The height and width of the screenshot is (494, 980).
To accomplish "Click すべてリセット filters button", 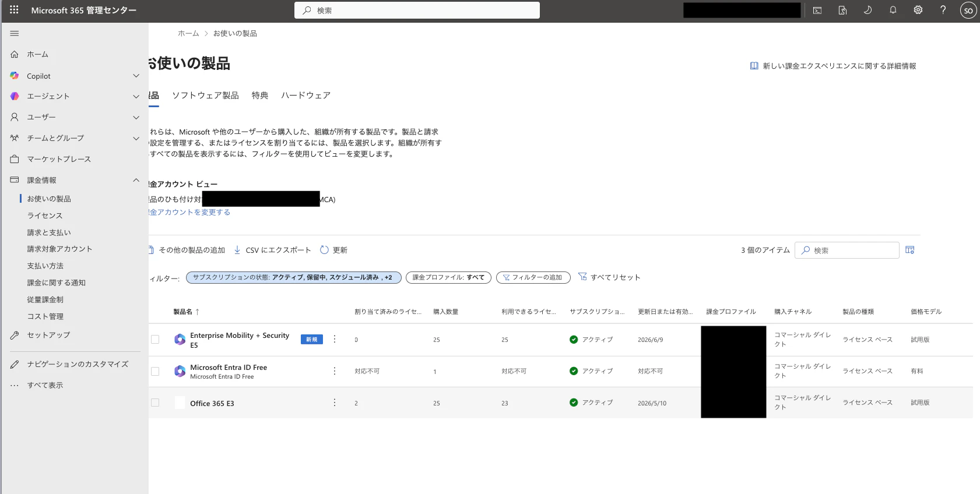I will point(609,277).
